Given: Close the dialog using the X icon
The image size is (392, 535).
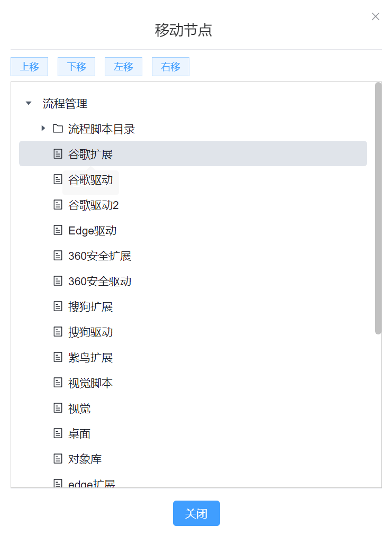Looking at the screenshot, I should [x=376, y=16].
